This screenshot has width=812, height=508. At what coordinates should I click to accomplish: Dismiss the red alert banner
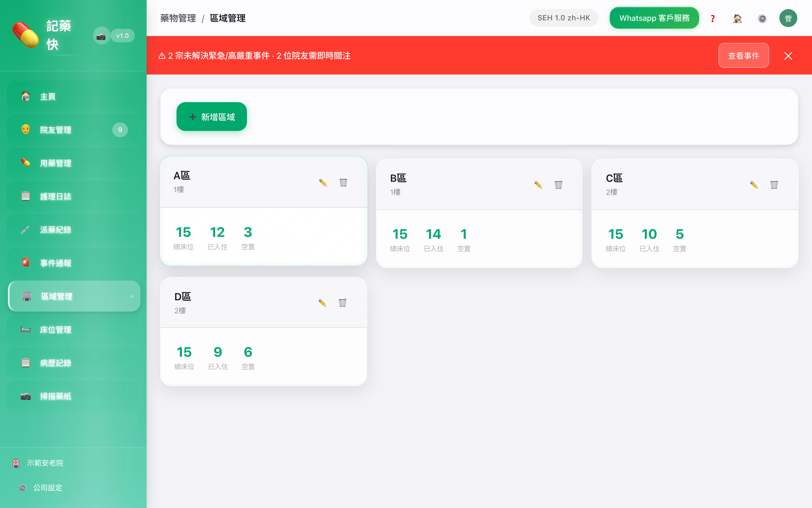pos(788,56)
